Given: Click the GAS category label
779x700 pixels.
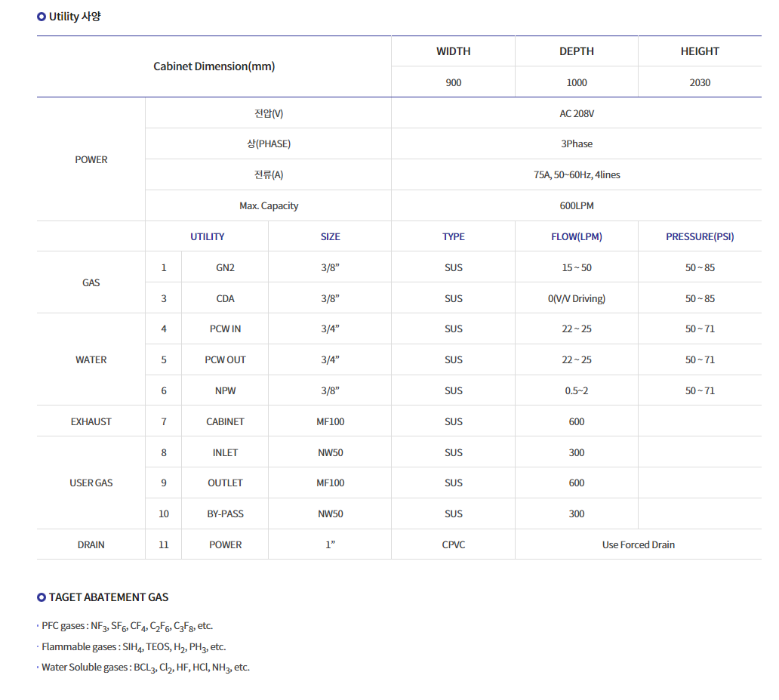Looking at the screenshot, I should coord(91,282).
